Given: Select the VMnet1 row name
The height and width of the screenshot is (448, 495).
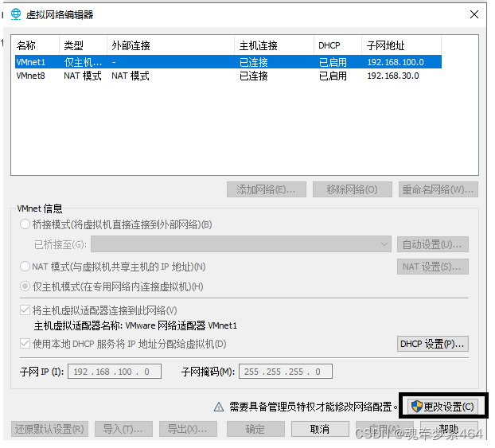Looking at the screenshot, I should pyautogui.click(x=30, y=62).
